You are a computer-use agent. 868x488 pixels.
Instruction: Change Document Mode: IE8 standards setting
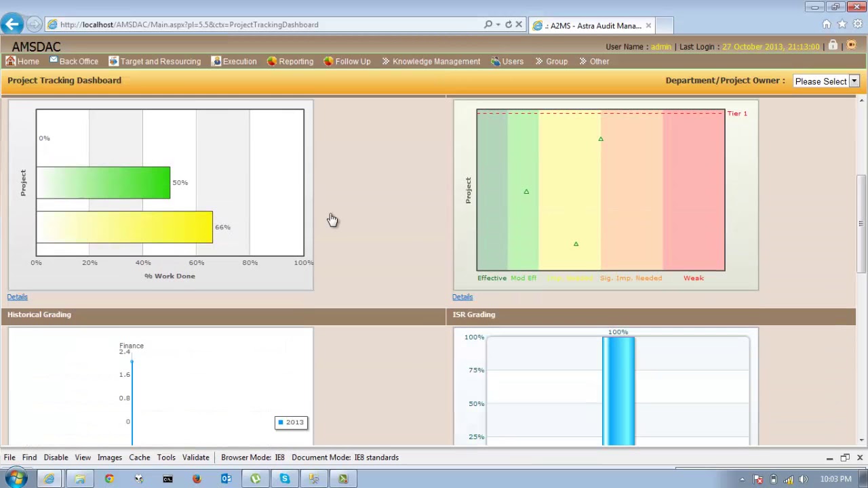click(x=345, y=457)
